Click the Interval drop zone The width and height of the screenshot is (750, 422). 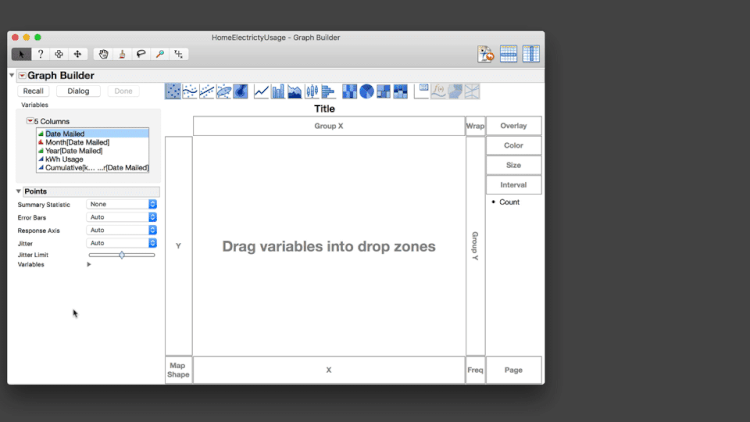point(514,185)
